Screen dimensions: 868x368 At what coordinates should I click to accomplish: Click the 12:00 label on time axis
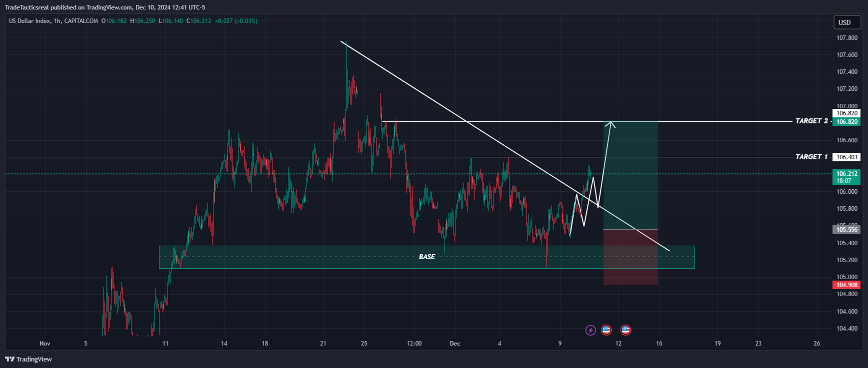[414, 344]
